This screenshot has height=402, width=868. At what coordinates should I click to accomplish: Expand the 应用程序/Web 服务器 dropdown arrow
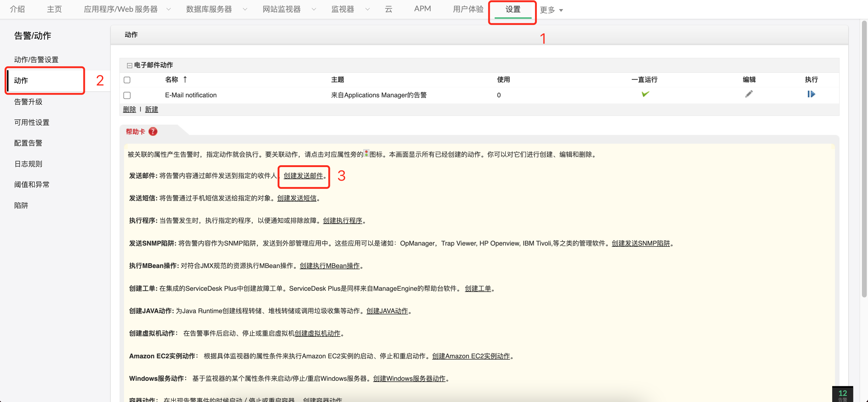pyautogui.click(x=169, y=9)
